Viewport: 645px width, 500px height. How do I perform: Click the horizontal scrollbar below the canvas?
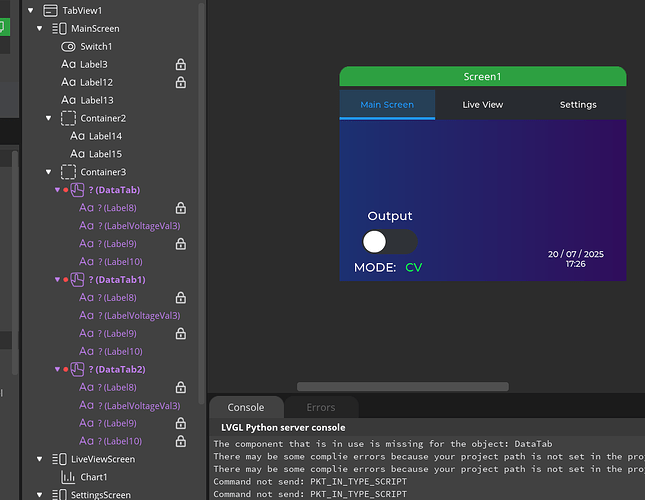(x=403, y=387)
